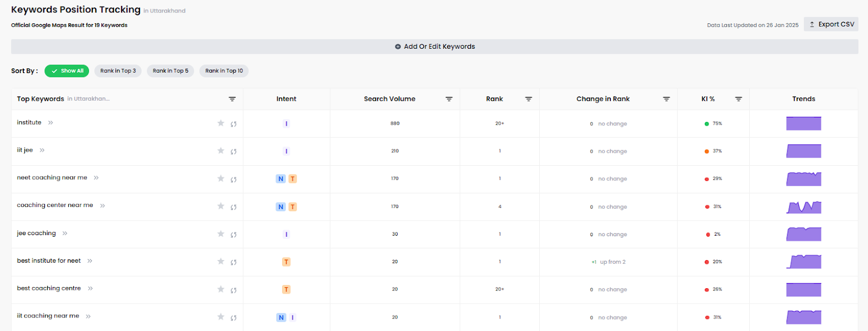Star the 'best coaching centre' keyword

pyautogui.click(x=221, y=289)
